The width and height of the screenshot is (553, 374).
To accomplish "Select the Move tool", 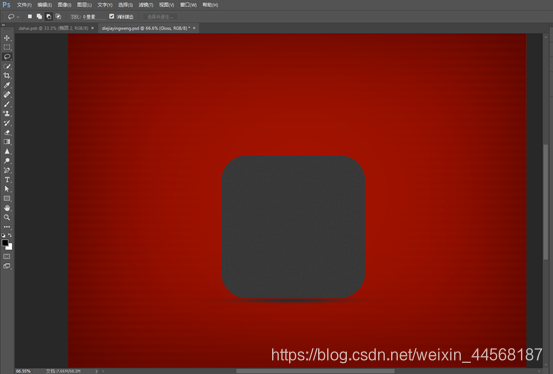I will point(7,38).
